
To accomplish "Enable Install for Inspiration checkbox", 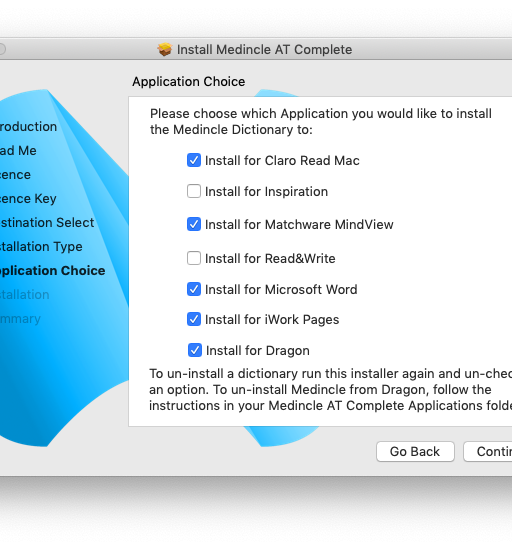I will click(x=194, y=191).
